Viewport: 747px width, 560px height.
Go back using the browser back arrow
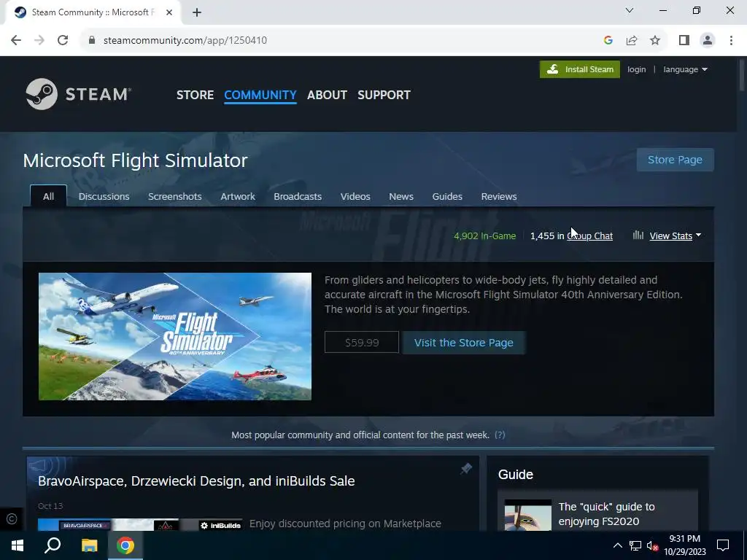pos(16,40)
